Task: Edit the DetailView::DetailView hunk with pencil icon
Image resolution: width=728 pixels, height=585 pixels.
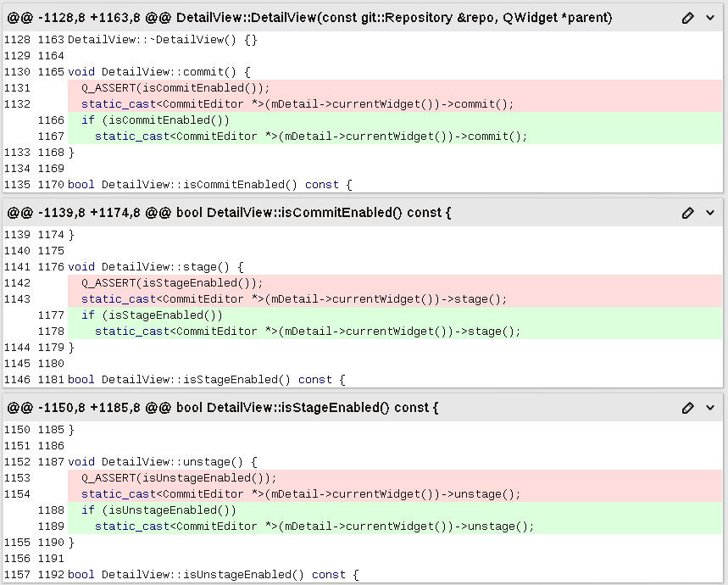Action: click(x=687, y=18)
